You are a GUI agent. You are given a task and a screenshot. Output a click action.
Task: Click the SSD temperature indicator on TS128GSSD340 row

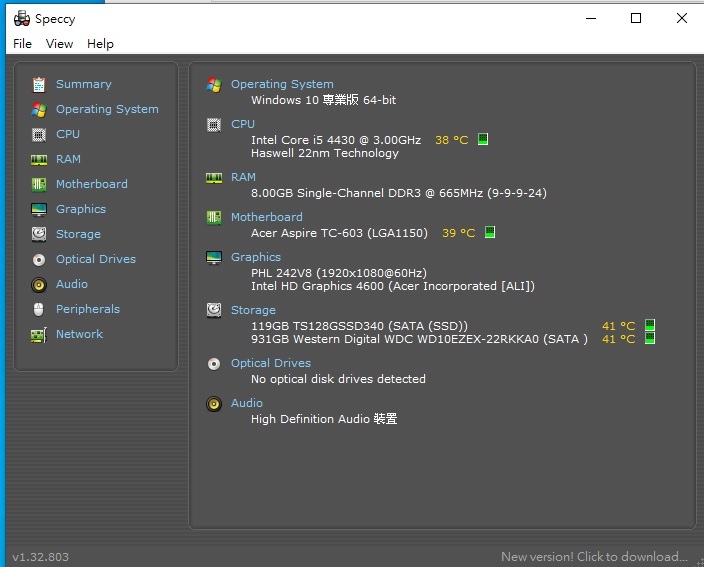pyautogui.click(x=650, y=325)
